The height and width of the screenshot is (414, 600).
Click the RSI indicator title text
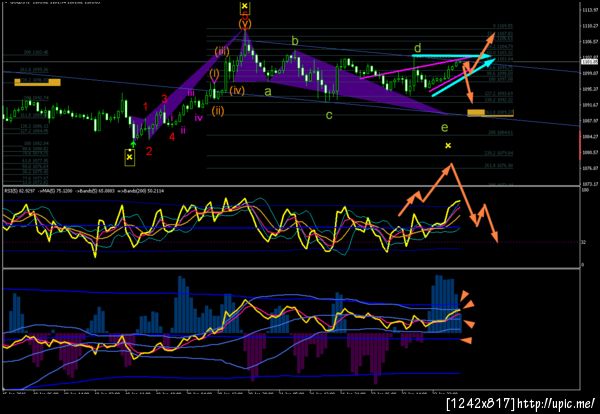[x=84, y=190]
